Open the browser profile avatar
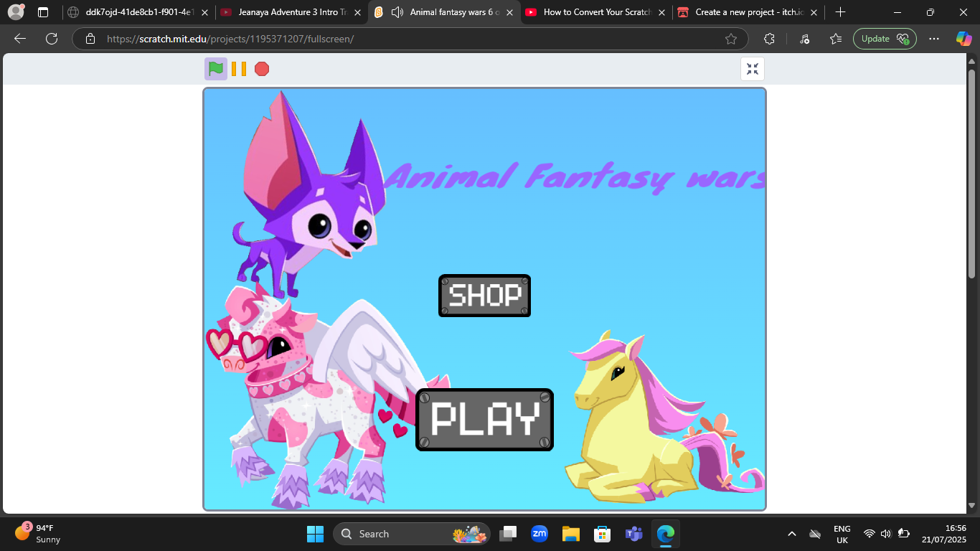This screenshot has height=551, width=980. pos(16,12)
